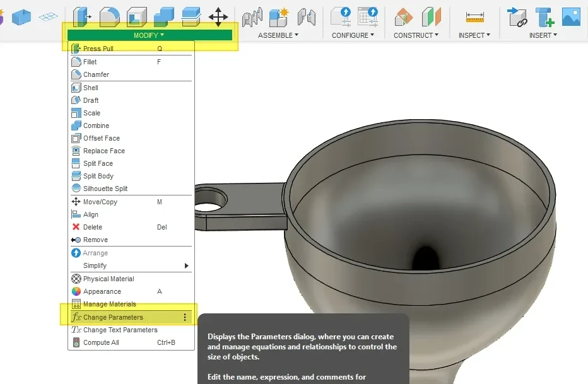
Task: Open the INSPECT dropdown menu
Action: [474, 35]
